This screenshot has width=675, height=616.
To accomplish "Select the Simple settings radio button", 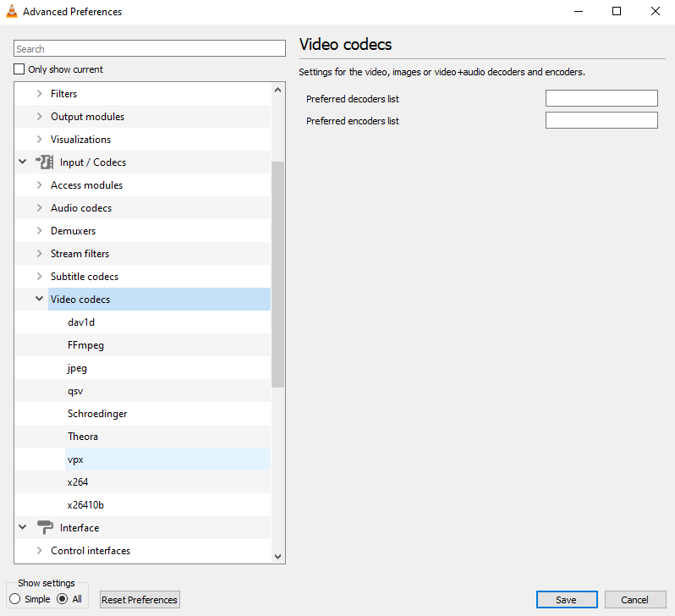I will (14, 599).
